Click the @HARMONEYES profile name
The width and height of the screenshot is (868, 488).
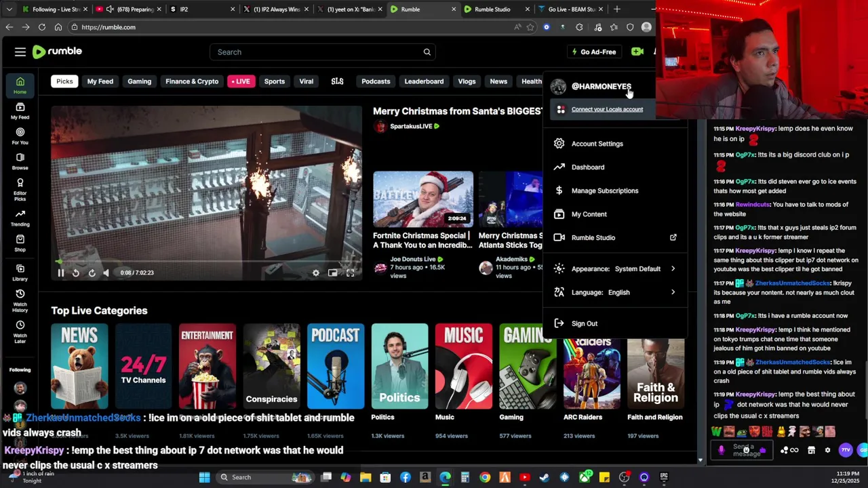click(601, 87)
